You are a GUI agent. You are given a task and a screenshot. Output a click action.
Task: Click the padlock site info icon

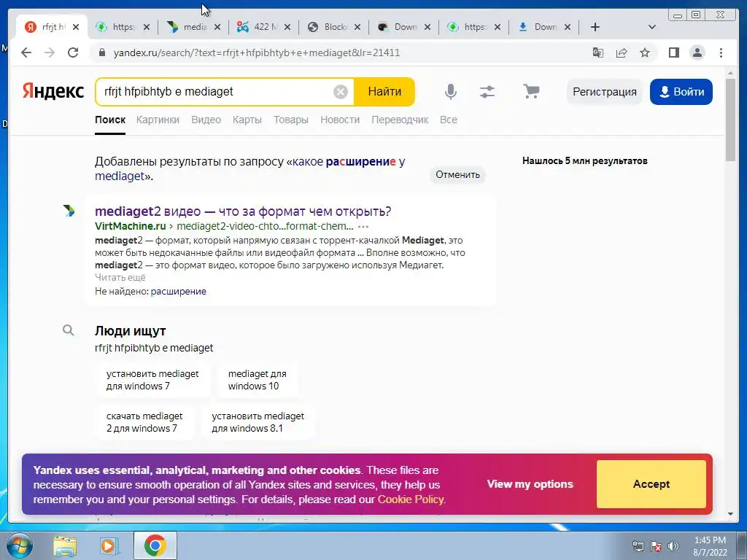point(101,52)
